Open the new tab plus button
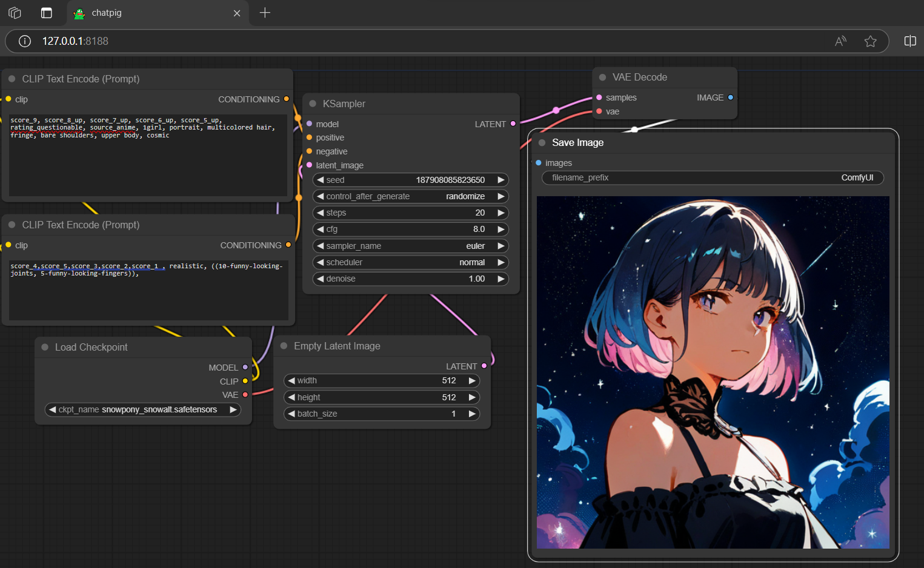 [265, 13]
